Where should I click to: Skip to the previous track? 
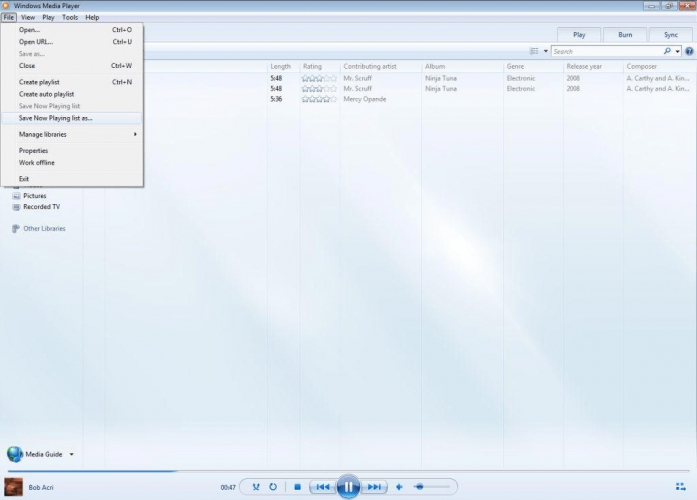[323, 487]
